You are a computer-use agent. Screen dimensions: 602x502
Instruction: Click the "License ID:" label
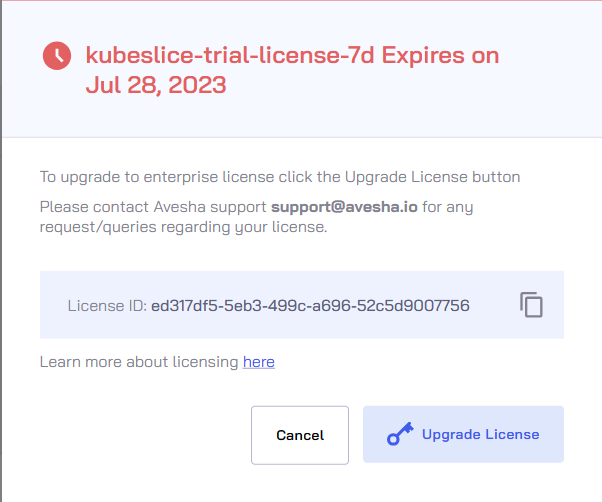coord(107,306)
